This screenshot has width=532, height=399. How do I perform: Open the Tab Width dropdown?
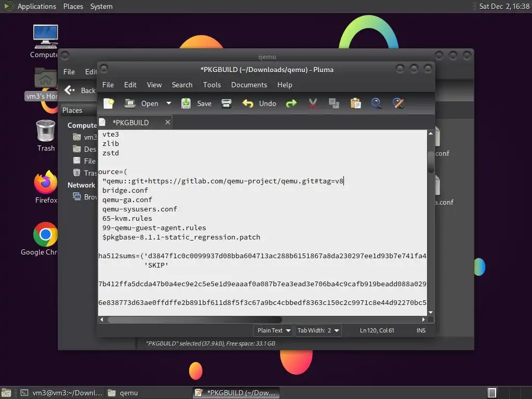[318, 330]
